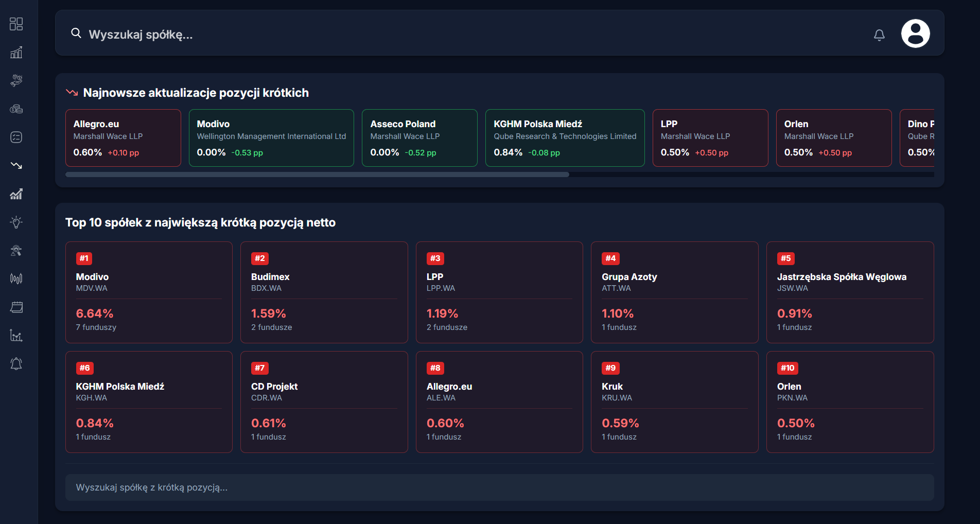Open the calendar sidebar icon
Screen dimensions: 980x524
pos(16,307)
